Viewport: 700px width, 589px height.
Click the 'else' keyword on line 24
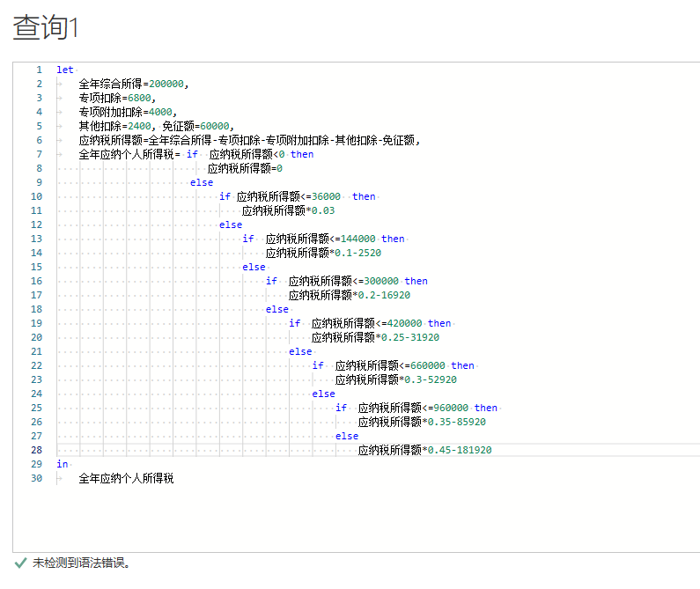(324, 394)
